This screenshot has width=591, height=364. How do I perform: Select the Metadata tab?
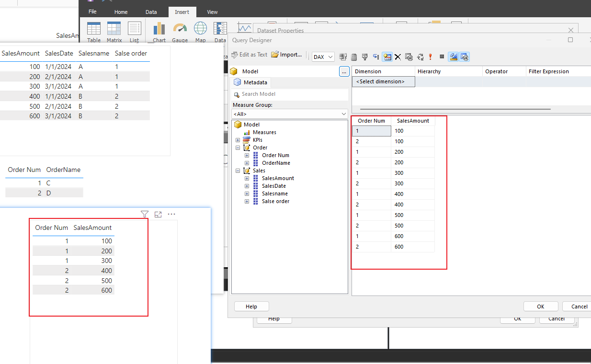(251, 82)
